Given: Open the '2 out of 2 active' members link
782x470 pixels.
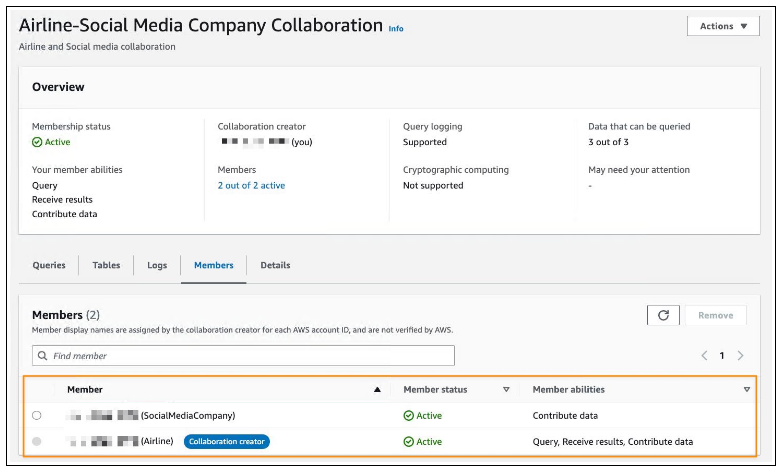Looking at the screenshot, I should click(x=251, y=185).
